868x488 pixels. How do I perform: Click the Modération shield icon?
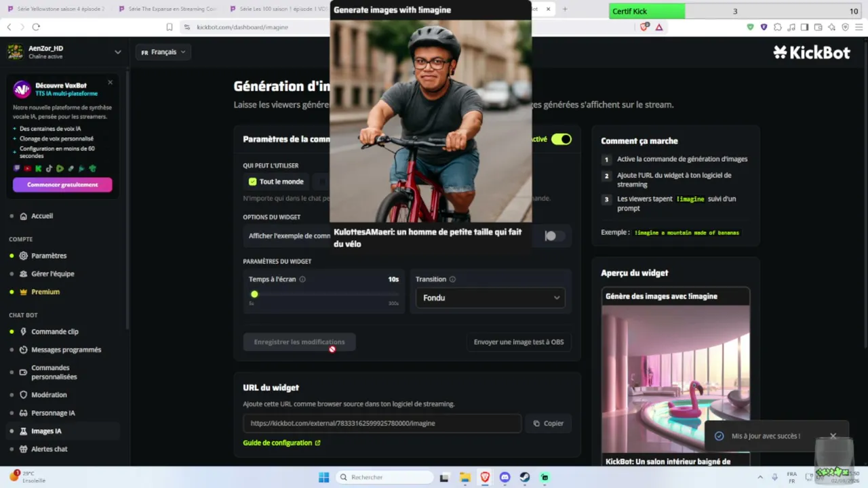pos(24,394)
